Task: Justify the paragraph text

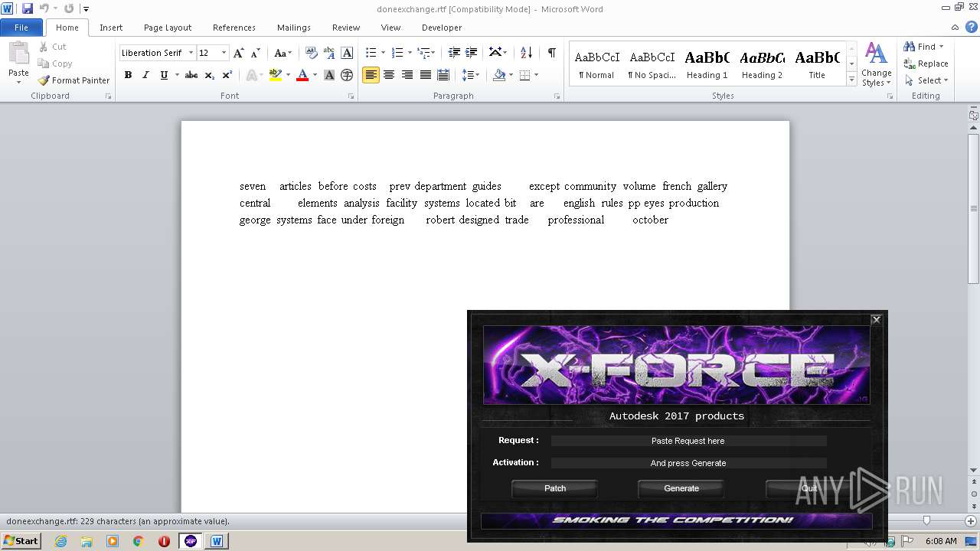Action: click(425, 75)
